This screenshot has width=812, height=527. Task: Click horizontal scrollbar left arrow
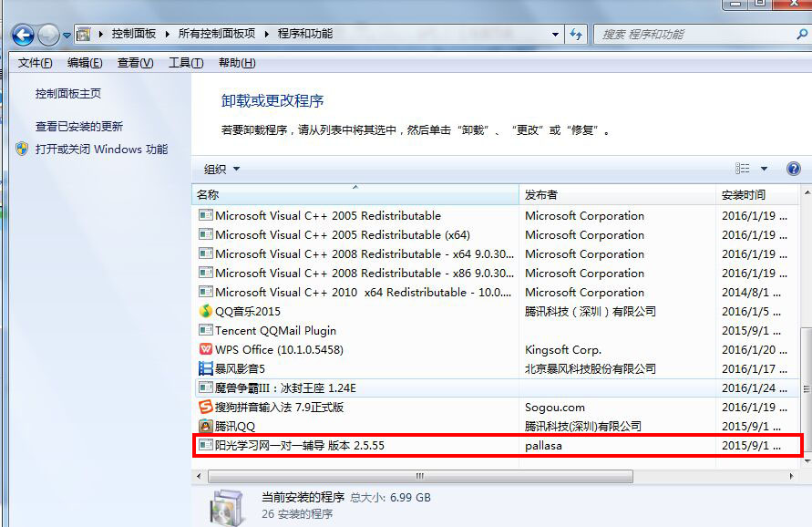pyautogui.click(x=200, y=476)
